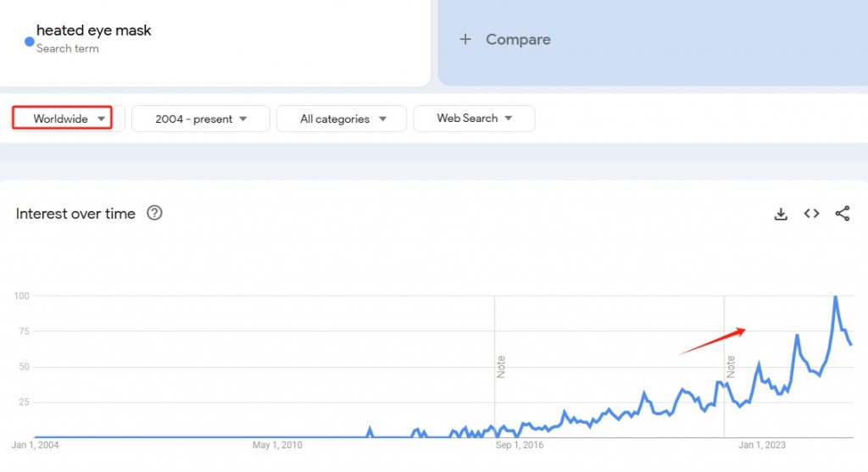The image size is (868, 472).
Task: Click the red arrow annotation on chart
Action: (712, 341)
